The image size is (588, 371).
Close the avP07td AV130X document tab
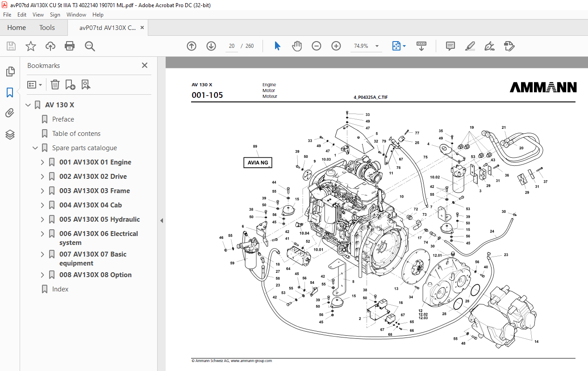click(x=142, y=28)
